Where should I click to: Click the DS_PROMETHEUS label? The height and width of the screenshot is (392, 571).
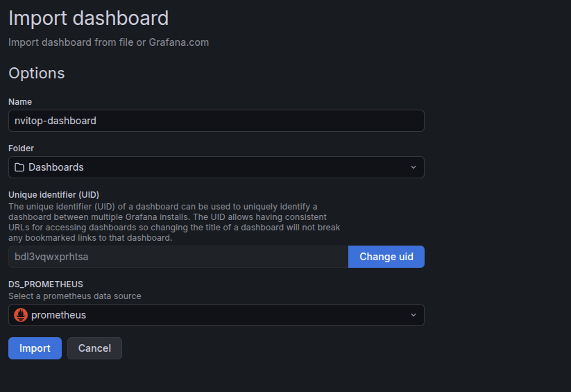46,284
